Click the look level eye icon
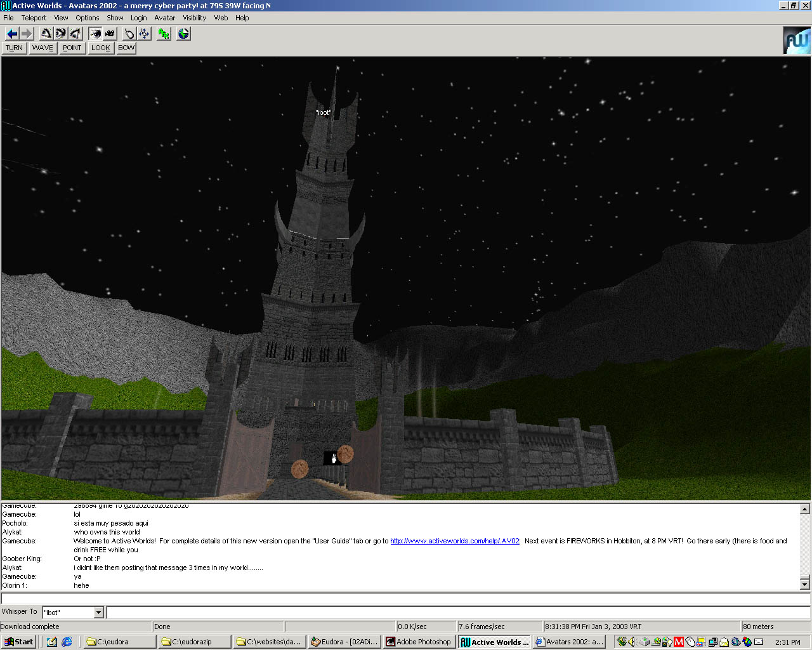This screenshot has width=812, height=650. point(60,34)
